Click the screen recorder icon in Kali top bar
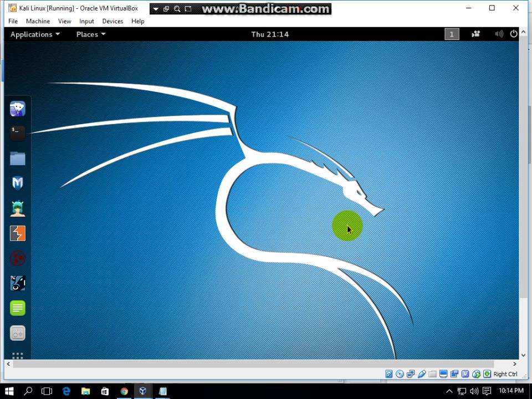This screenshot has width=532, height=399. point(475,34)
